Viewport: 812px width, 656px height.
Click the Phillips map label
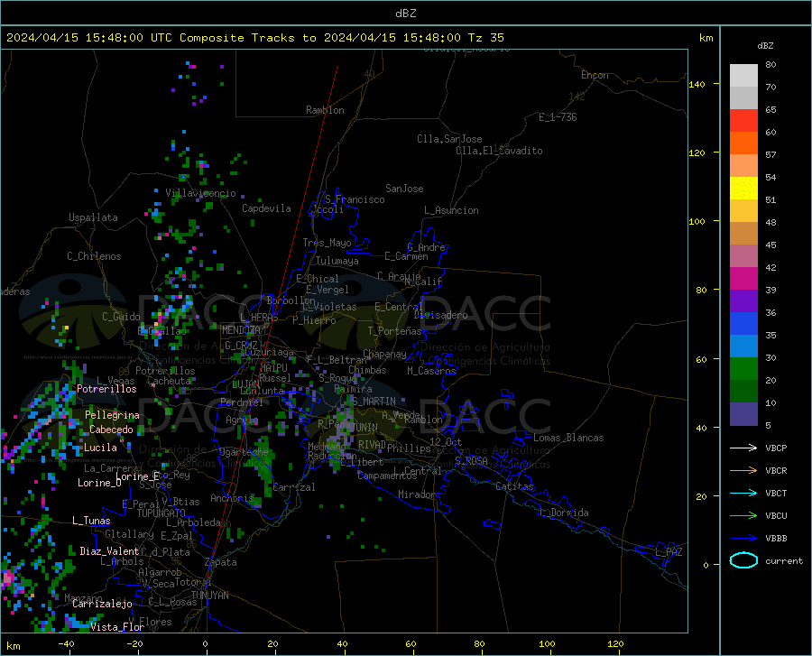click(x=409, y=448)
